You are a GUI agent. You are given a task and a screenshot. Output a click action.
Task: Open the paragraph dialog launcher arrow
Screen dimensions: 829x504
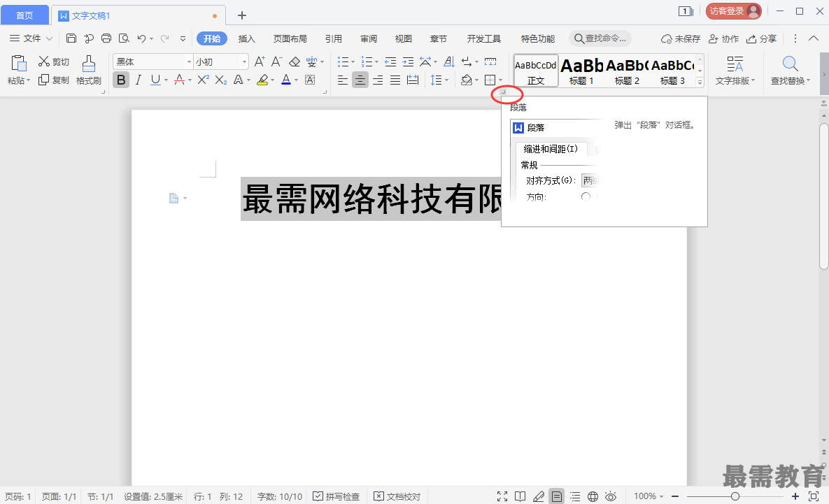(503, 92)
